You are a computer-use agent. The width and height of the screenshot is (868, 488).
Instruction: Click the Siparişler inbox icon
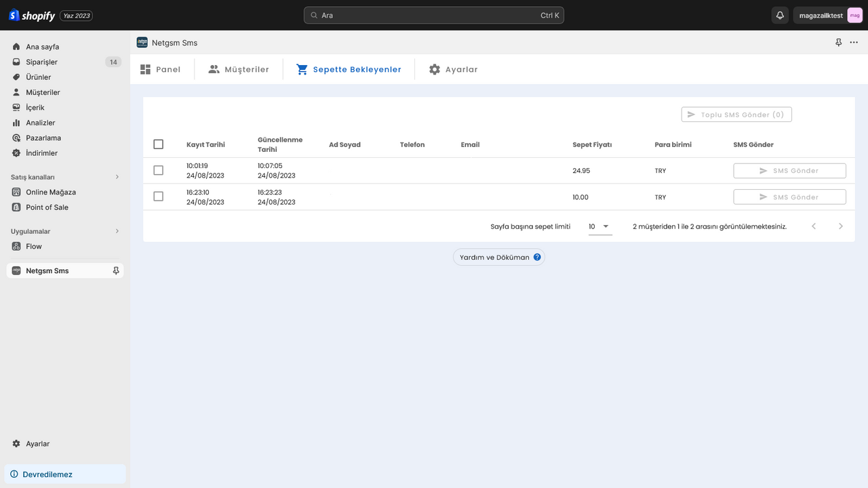(x=16, y=62)
